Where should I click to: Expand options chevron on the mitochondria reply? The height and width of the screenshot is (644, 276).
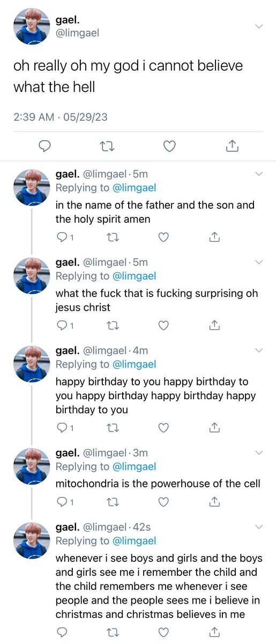(x=259, y=453)
